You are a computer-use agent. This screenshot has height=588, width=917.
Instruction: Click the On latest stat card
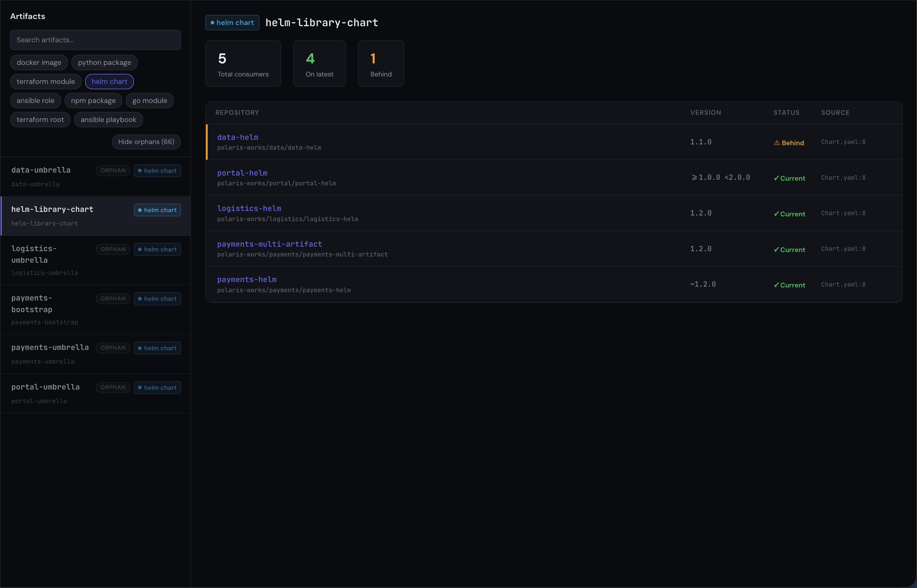pyautogui.click(x=320, y=64)
